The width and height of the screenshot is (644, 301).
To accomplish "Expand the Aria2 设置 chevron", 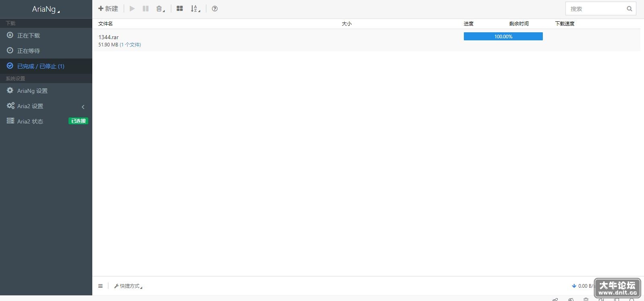I will pyautogui.click(x=83, y=107).
